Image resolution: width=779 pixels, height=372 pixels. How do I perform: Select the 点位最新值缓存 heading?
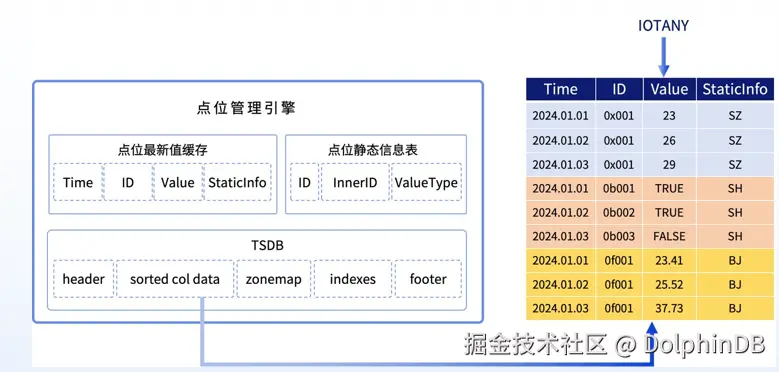(x=162, y=150)
